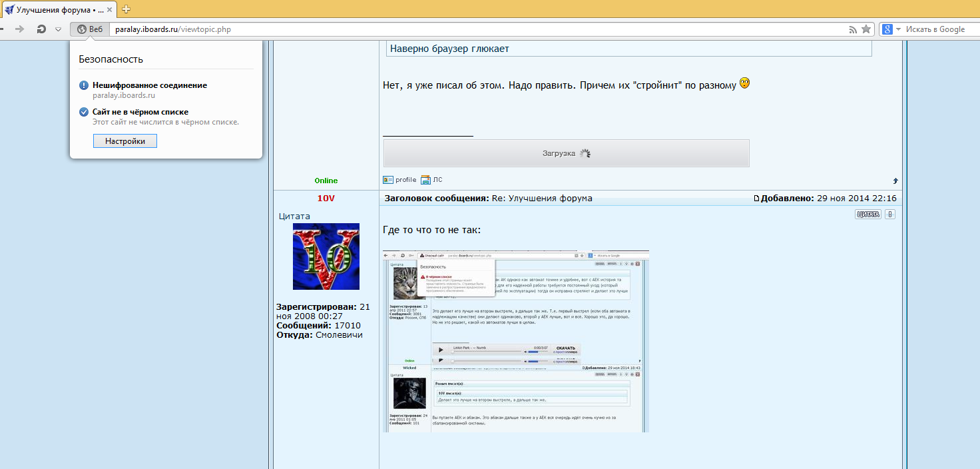The image size is (980, 469).
Task: Expand the Google search engine dropdown
Action: point(898,29)
